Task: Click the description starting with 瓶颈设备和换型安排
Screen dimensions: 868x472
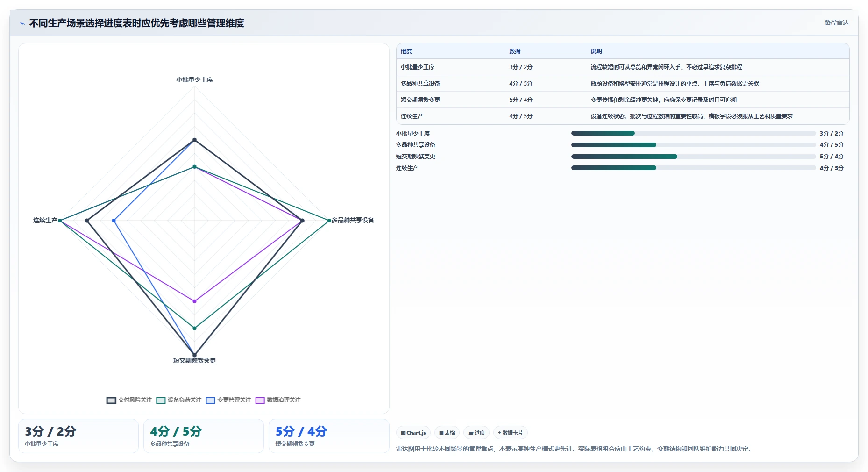Action: point(675,84)
